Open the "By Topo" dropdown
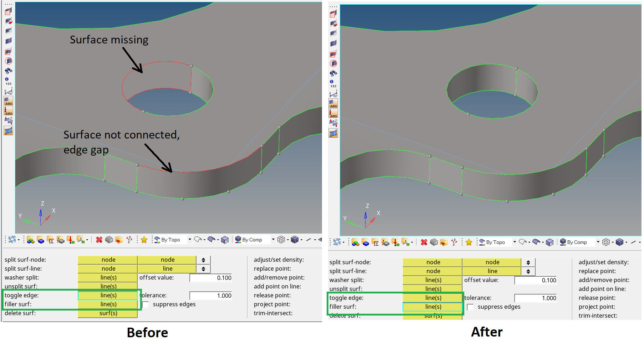This screenshot has width=644, height=344. pos(190,240)
